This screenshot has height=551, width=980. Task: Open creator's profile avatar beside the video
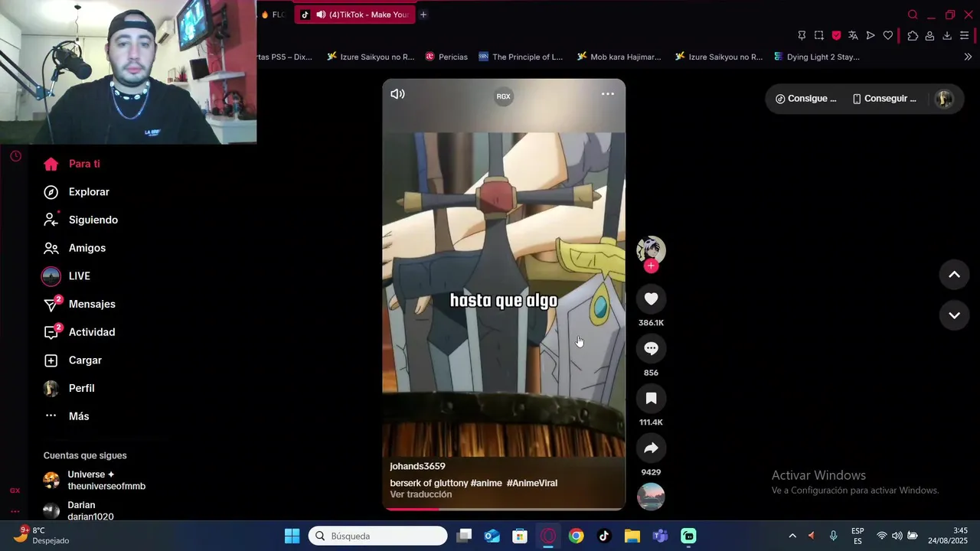coord(651,249)
